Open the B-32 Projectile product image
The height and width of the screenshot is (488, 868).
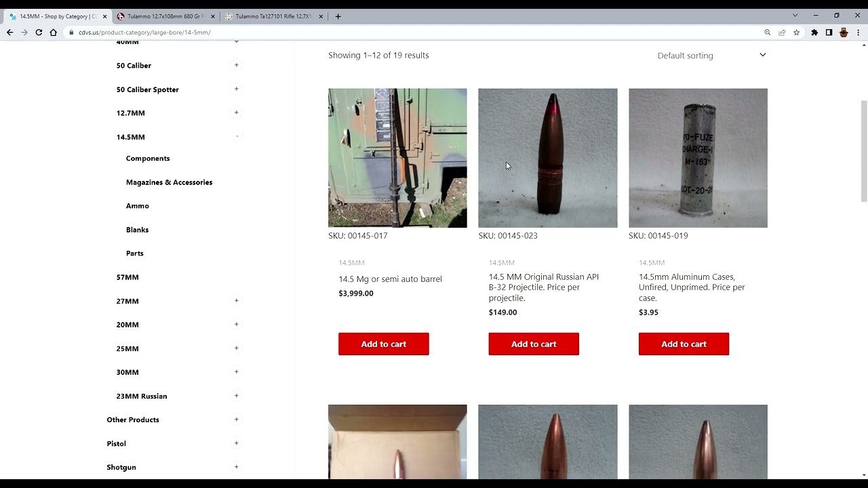point(548,158)
